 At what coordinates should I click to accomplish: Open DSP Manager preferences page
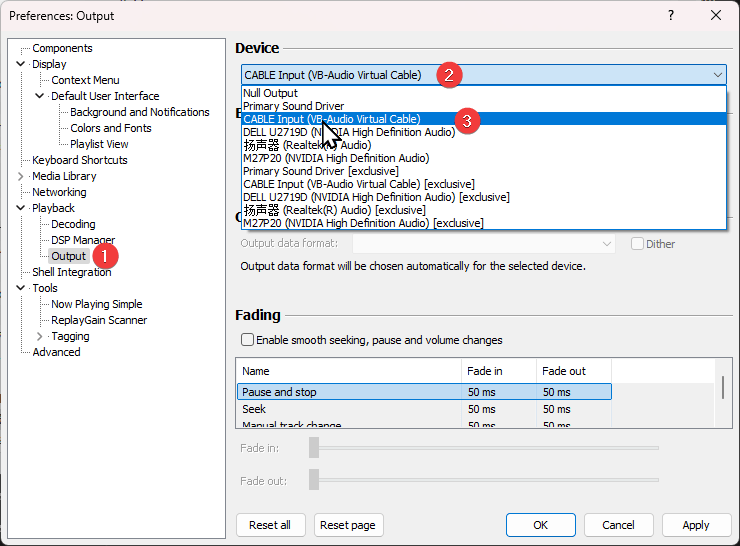point(83,240)
